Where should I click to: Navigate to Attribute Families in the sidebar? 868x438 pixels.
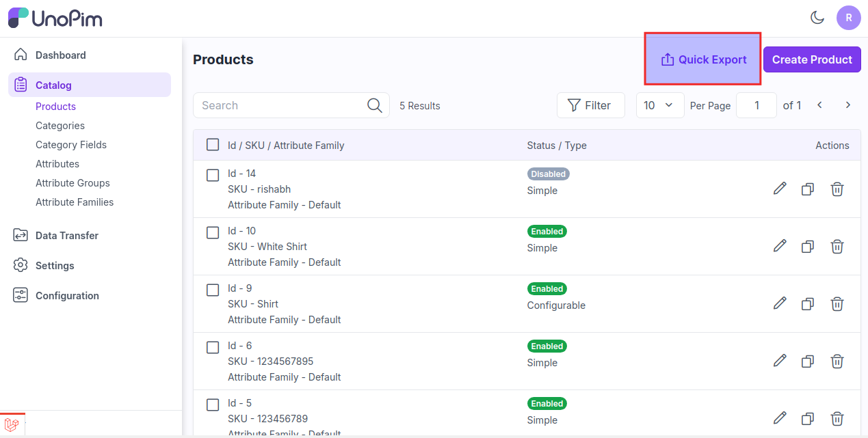[x=75, y=202]
